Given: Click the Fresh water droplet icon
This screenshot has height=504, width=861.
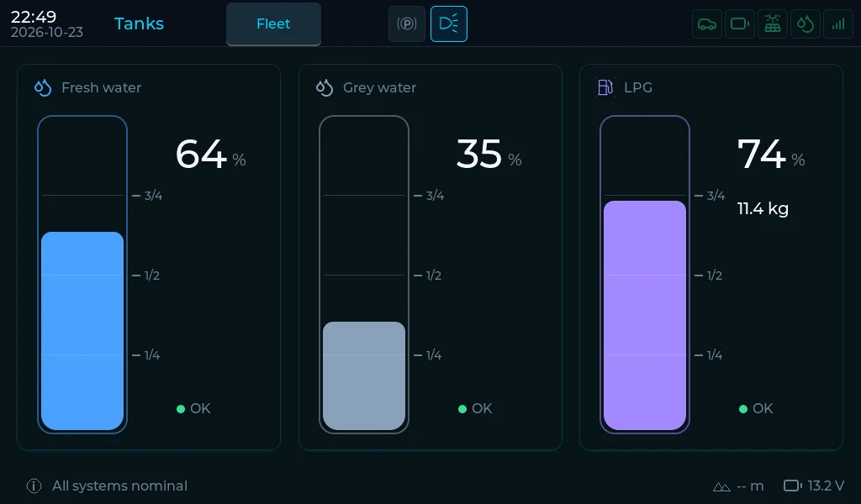Looking at the screenshot, I should tap(43, 87).
